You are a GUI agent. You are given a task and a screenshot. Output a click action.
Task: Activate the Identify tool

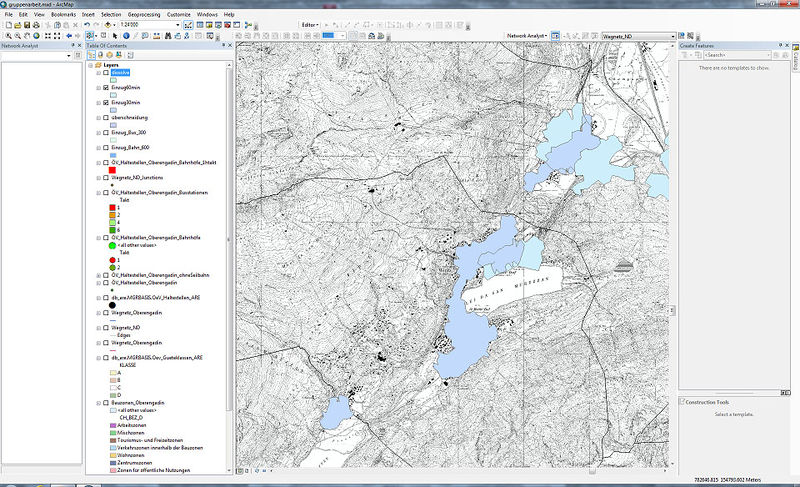point(124,35)
